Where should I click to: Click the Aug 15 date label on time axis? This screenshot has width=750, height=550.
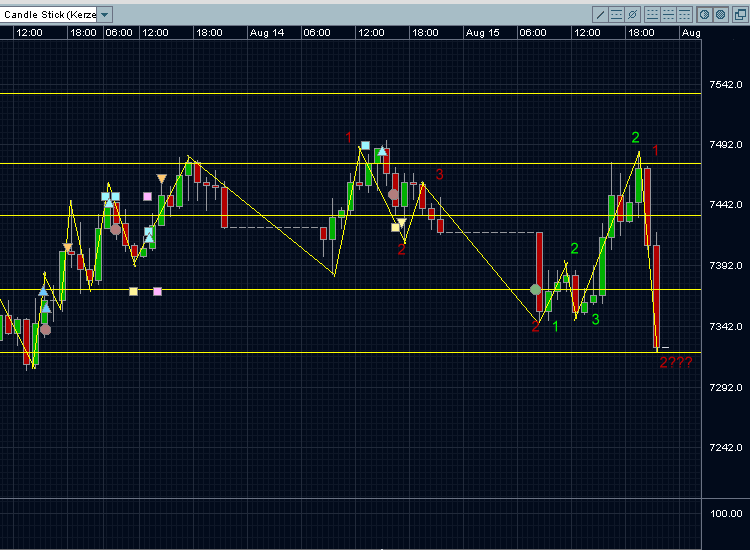click(482, 32)
